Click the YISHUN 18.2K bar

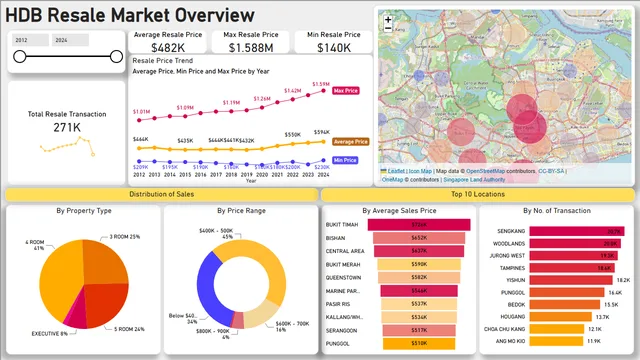tap(571, 280)
